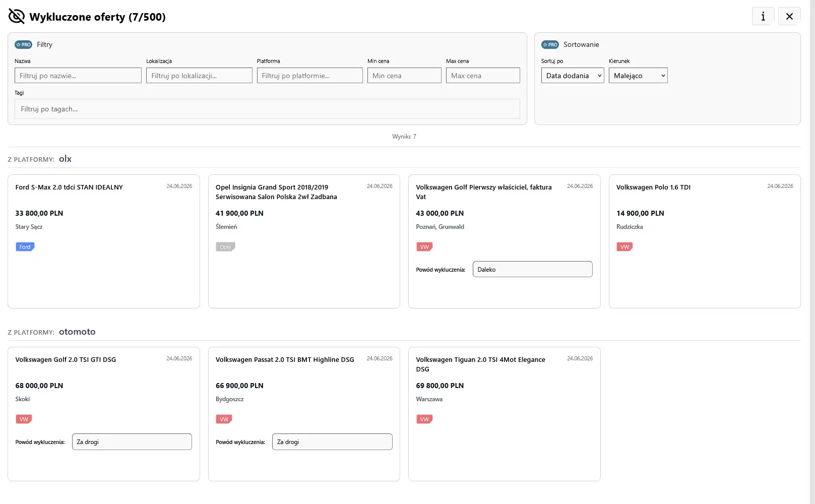Close the Wykluczone oferty dialog
The width and height of the screenshot is (815, 504).
[x=789, y=17]
